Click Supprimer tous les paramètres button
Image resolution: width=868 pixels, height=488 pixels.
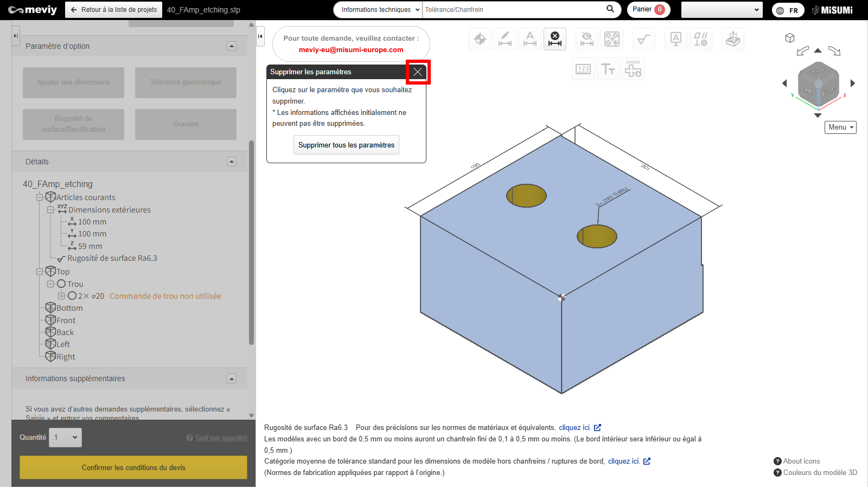346,145
